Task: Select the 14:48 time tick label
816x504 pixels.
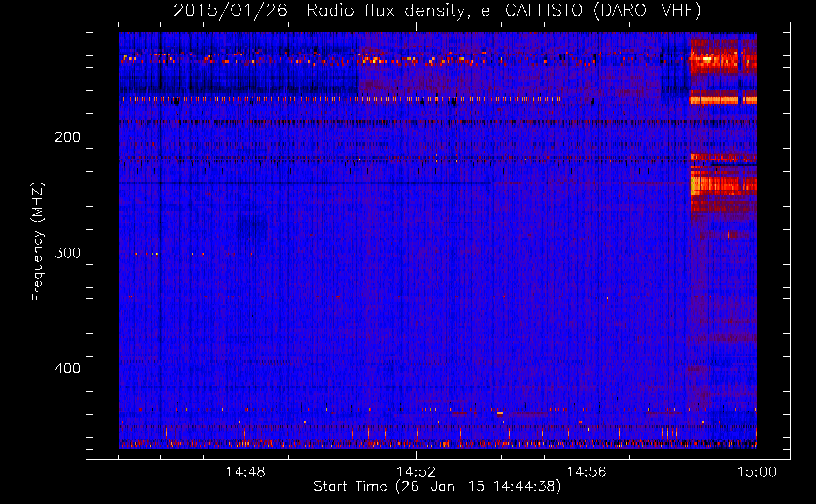Action: tap(246, 472)
